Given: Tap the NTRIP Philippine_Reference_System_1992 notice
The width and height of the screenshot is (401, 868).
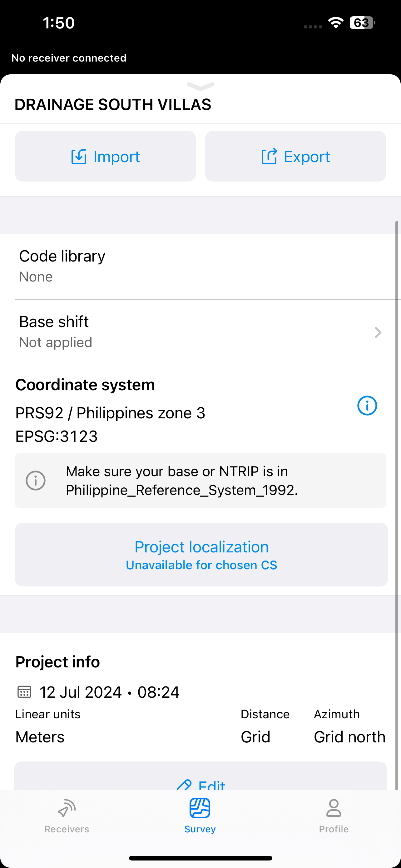Looking at the screenshot, I should pyautogui.click(x=200, y=481).
